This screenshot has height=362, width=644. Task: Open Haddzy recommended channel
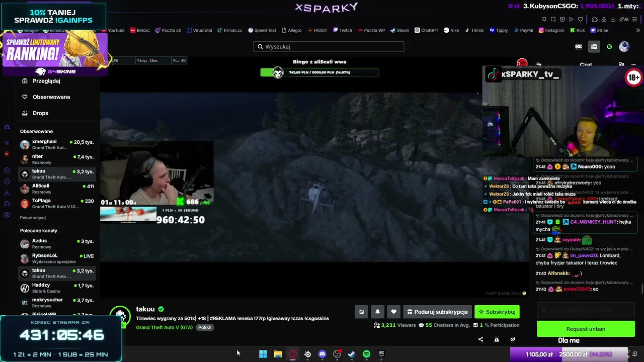coord(57,288)
